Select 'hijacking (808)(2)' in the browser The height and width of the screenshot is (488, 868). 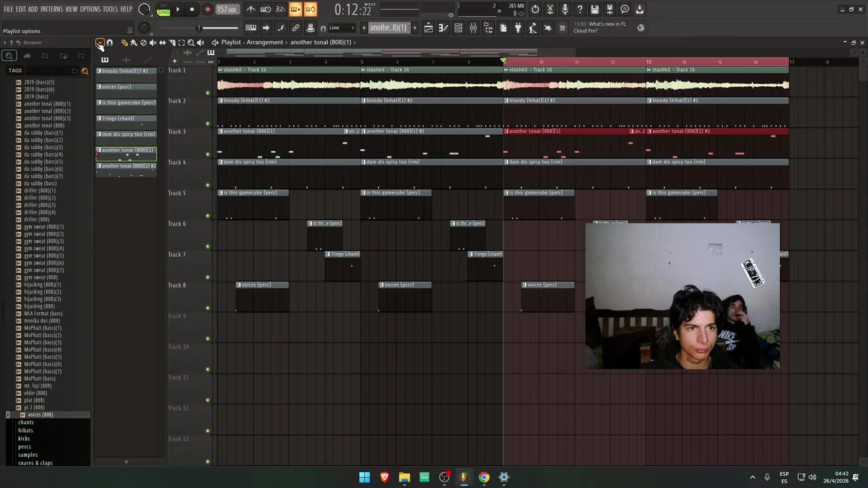(42, 292)
